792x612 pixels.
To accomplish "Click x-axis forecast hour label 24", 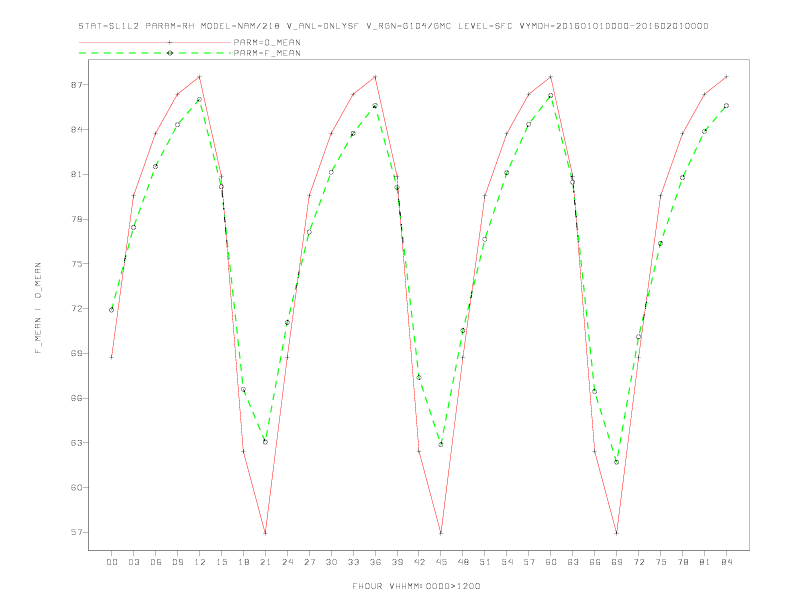I will click(x=287, y=562).
